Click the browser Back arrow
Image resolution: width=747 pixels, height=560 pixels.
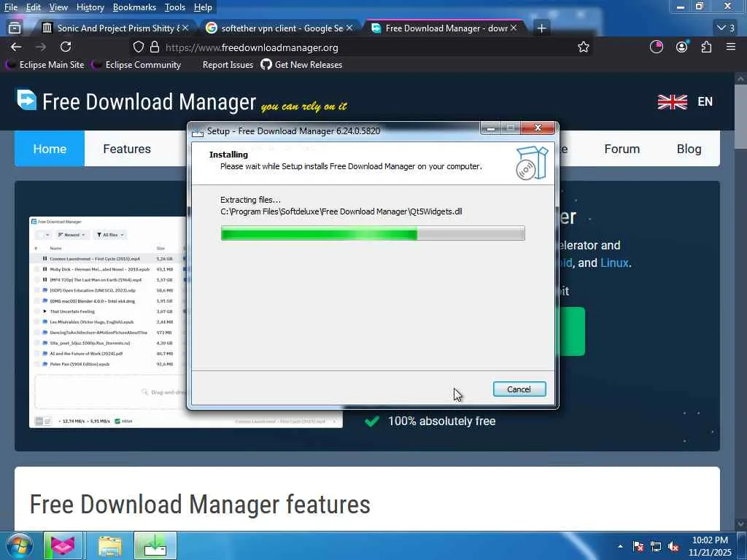pyautogui.click(x=16, y=47)
